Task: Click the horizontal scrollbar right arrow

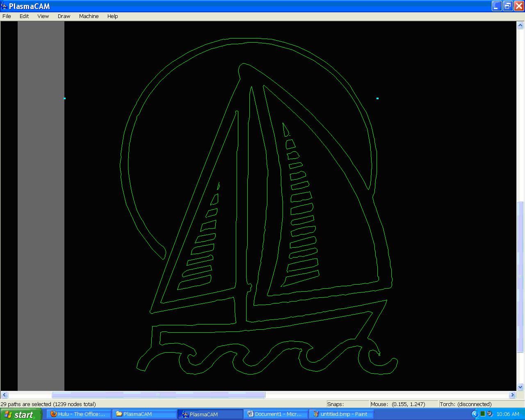Action: tap(512, 395)
